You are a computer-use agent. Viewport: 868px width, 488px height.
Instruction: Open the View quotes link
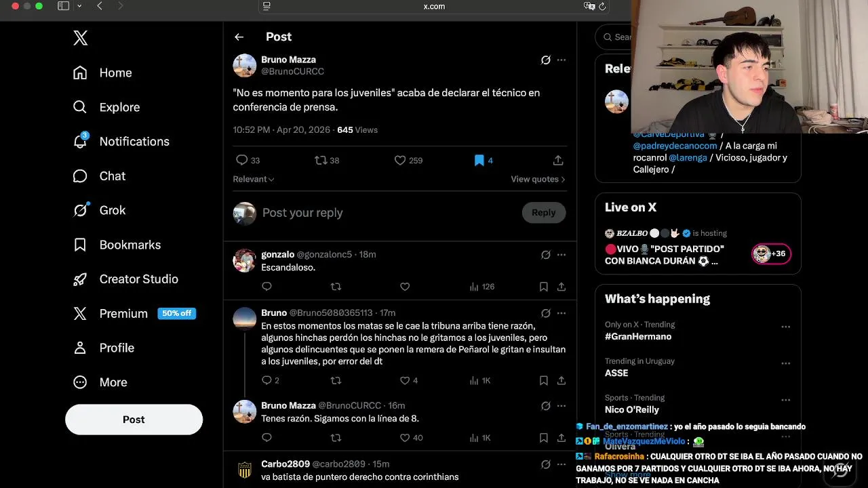(538, 179)
